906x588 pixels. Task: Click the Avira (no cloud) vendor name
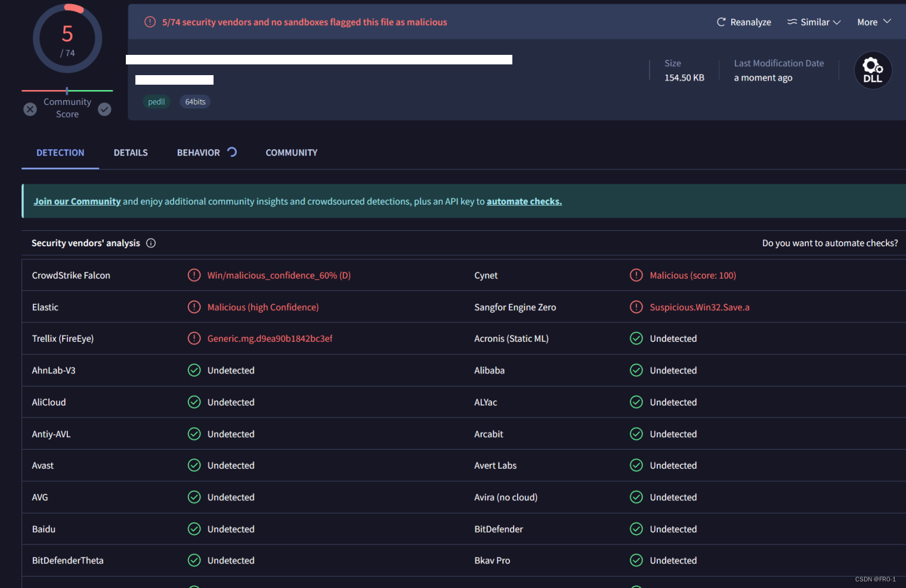506,497
